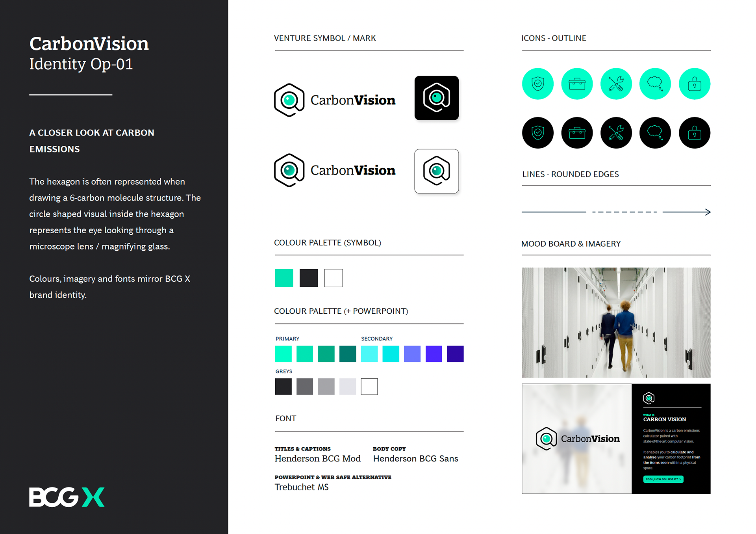756x534 pixels.
Task: Click the teal briefcase icon
Action: (x=577, y=84)
